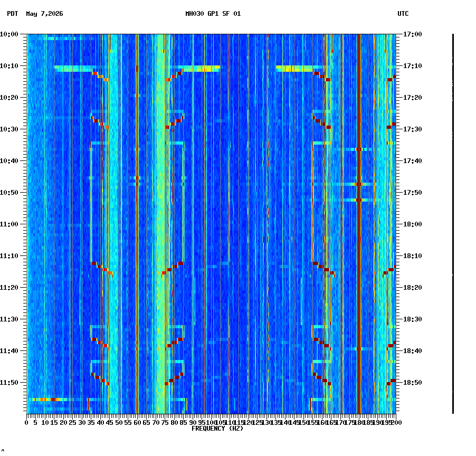Click the '11:30' PDT time label

9,319
